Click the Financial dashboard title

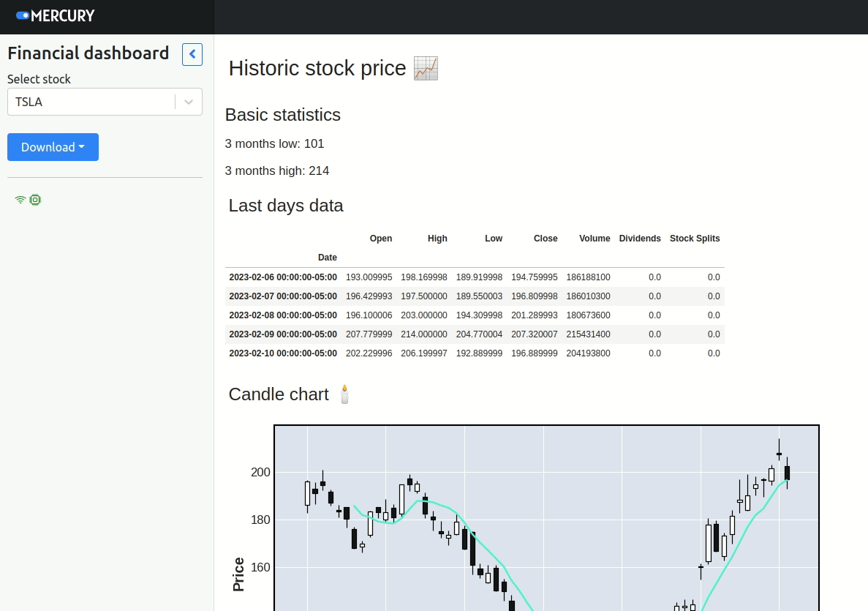pyautogui.click(x=88, y=53)
